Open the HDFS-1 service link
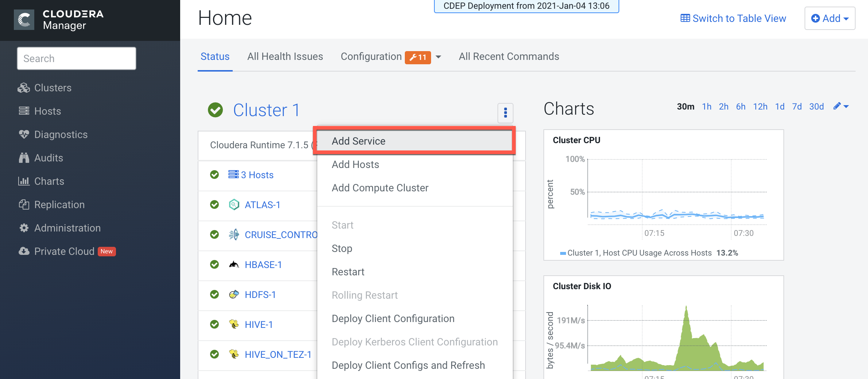This screenshot has height=379, width=868. pos(260,295)
